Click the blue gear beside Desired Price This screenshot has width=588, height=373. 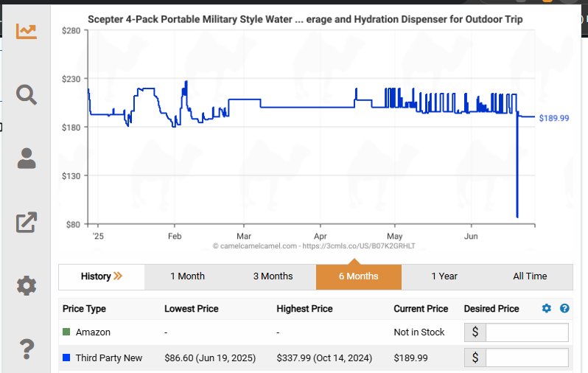coord(547,308)
